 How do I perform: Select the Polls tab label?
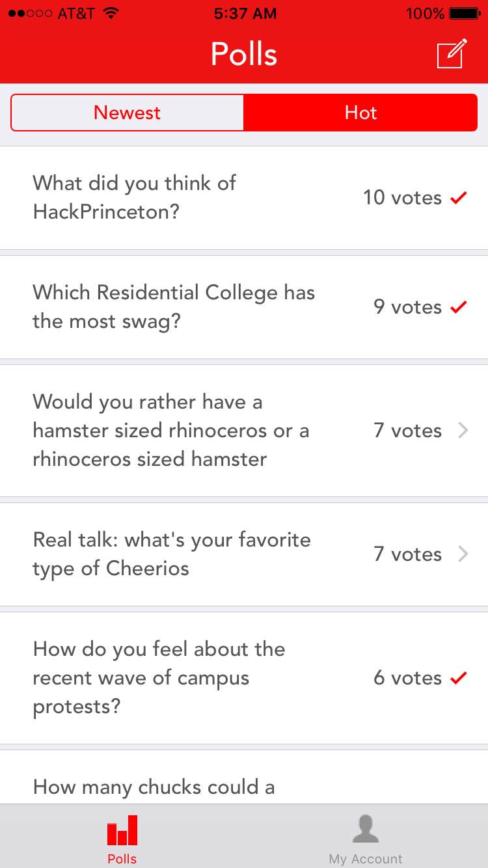pos(122,859)
